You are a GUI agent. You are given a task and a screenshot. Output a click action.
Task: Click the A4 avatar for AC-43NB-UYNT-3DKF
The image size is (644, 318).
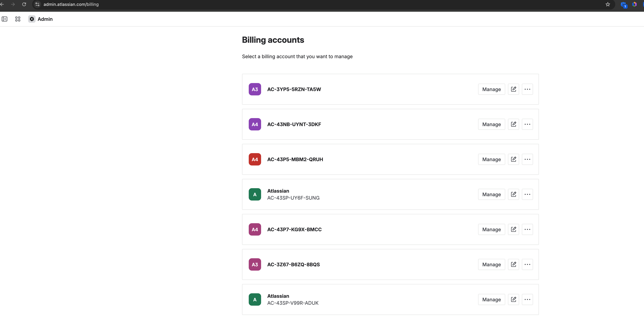[x=255, y=124]
